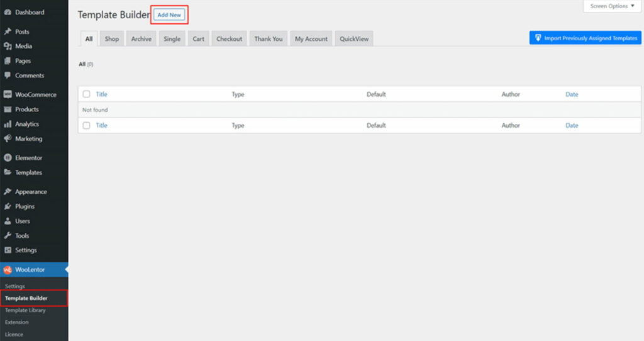Click the Add New template button
Image resolution: width=644 pixels, height=341 pixels.
coord(169,15)
